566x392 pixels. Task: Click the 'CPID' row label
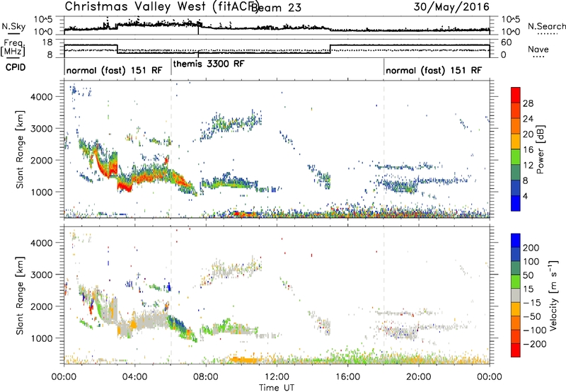pos(16,67)
